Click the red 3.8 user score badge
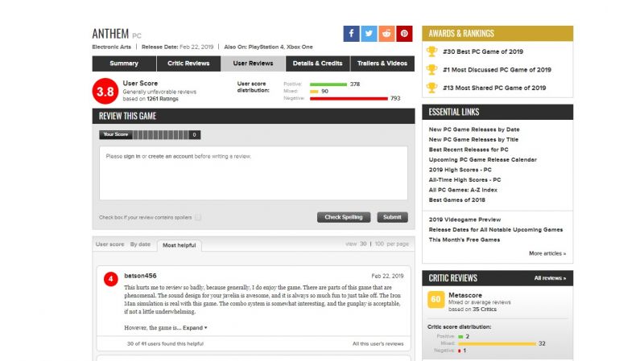This screenshot has width=644, height=361. [105, 91]
